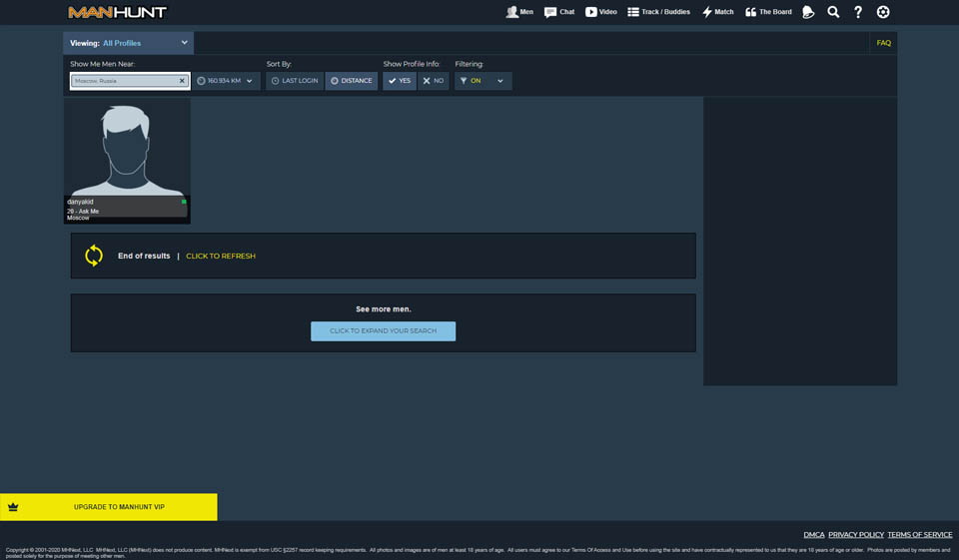Go to Track / Buddies menu
Image resolution: width=959 pixels, height=560 pixels.
(658, 12)
